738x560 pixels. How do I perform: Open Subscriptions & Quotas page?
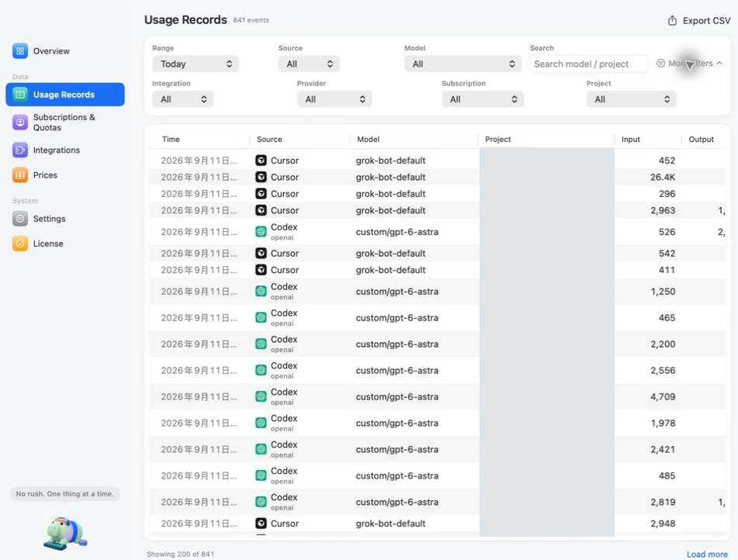65,123
